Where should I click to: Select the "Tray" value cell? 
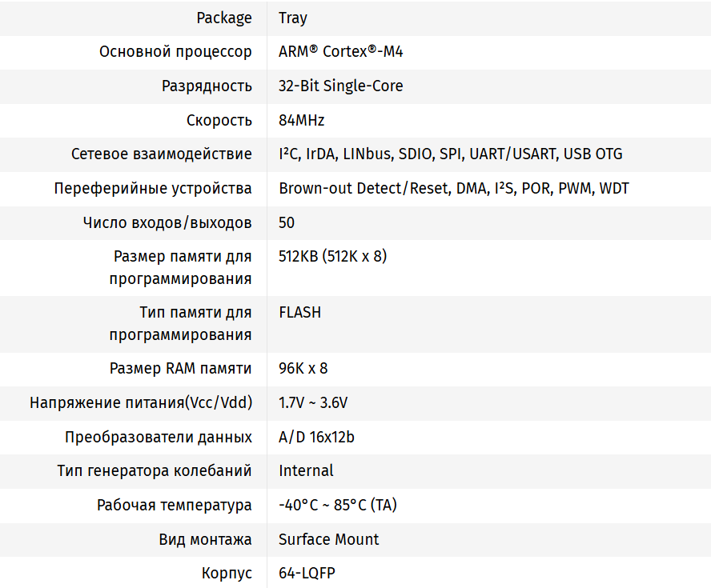pyautogui.click(x=293, y=18)
